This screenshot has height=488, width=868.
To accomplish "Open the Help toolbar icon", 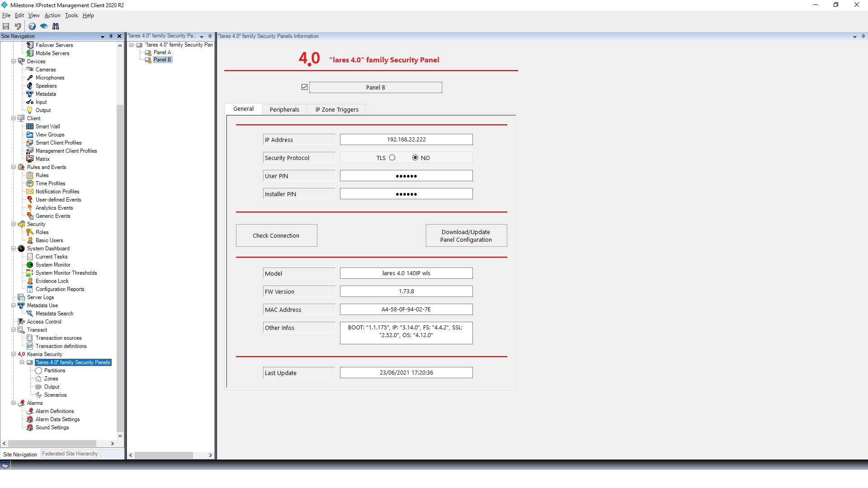I will pyautogui.click(x=32, y=26).
